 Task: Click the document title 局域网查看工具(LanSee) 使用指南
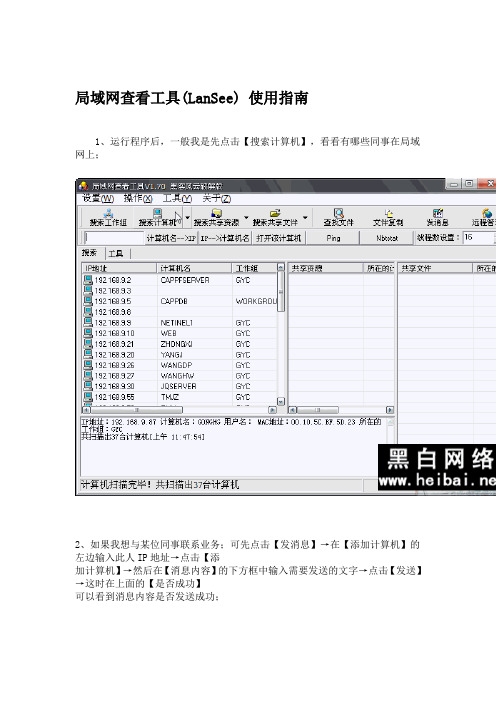tap(192, 98)
